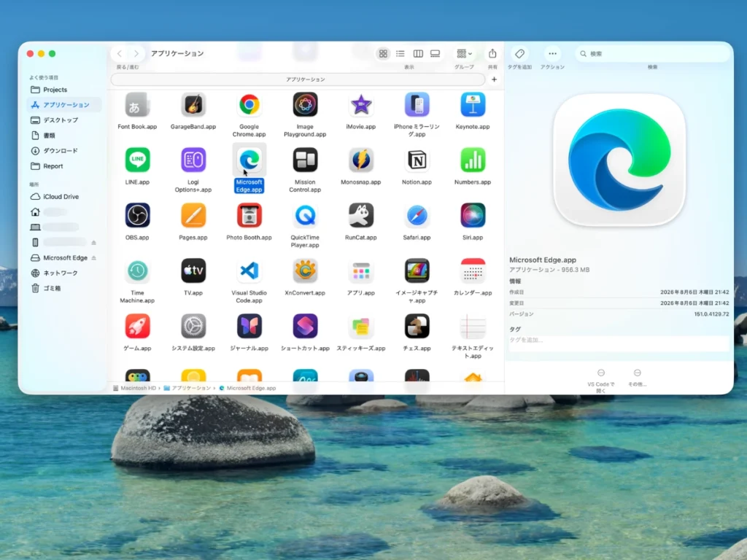The image size is (747, 560).
Task: Select GarageBand.app in the grid
Action: pos(193,105)
